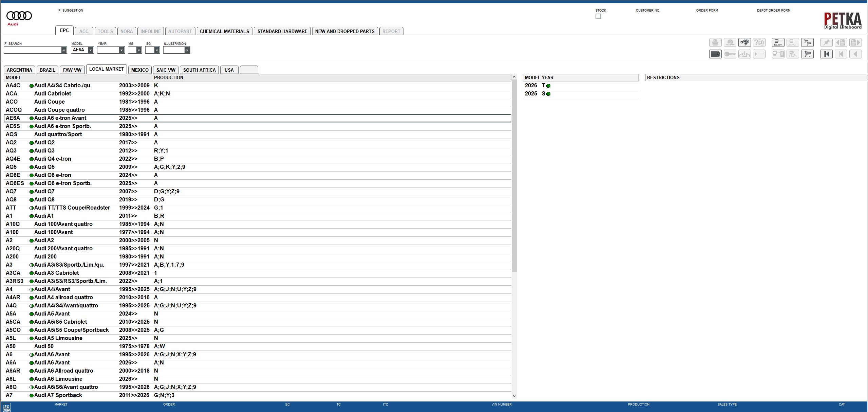Open the CHEMICAL MATERIALS tab

click(x=224, y=31)
